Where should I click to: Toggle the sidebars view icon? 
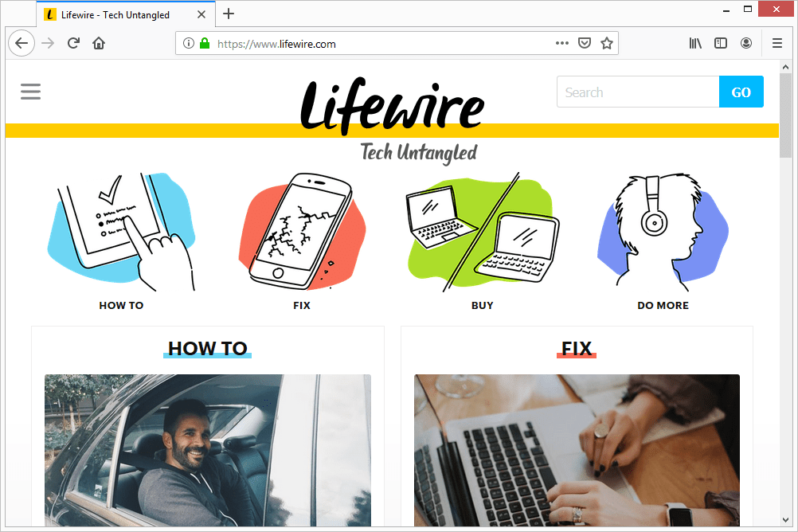[x=721, y=43]
